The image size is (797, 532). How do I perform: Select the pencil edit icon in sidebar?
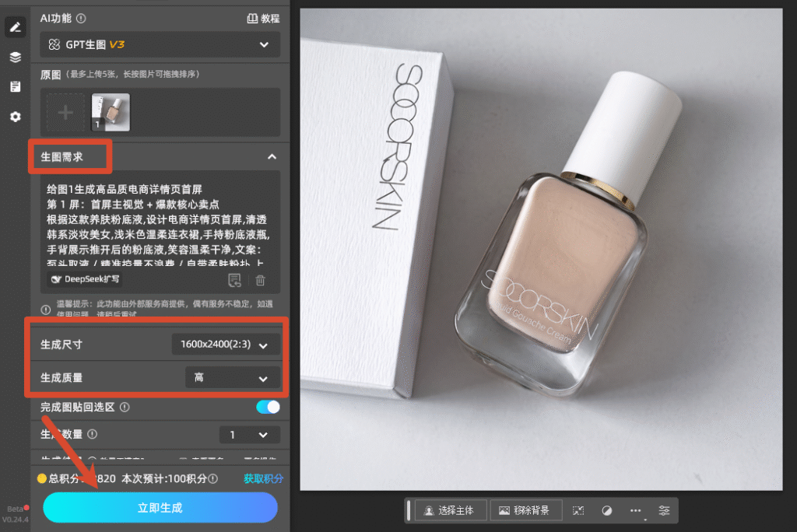16,27
